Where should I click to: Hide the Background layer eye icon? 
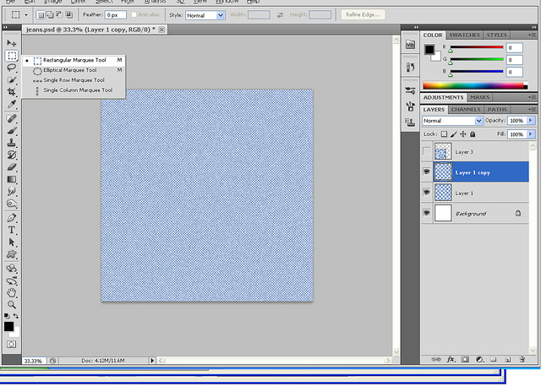pyautogui.click(x=427, y=213)
